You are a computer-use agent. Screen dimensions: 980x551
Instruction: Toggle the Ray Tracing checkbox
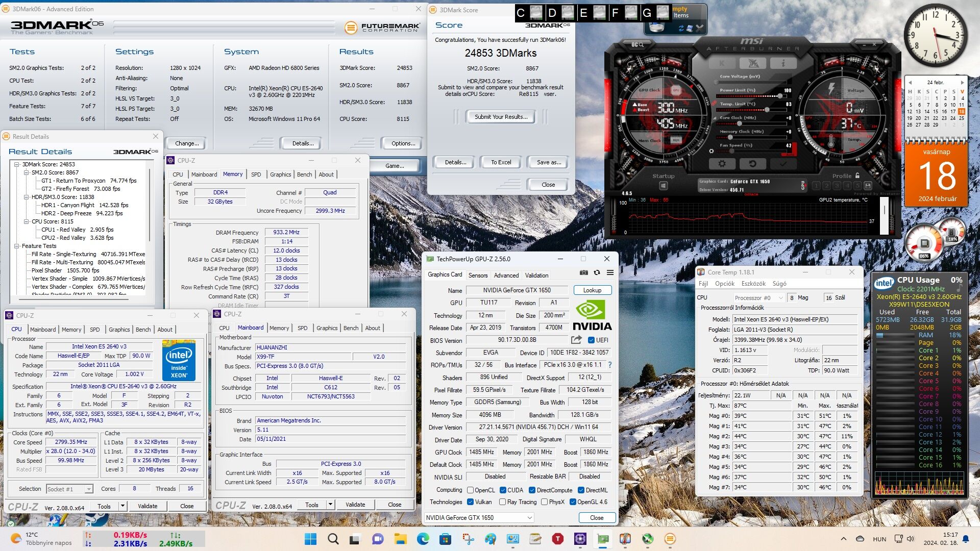click(x=502, y=502)
